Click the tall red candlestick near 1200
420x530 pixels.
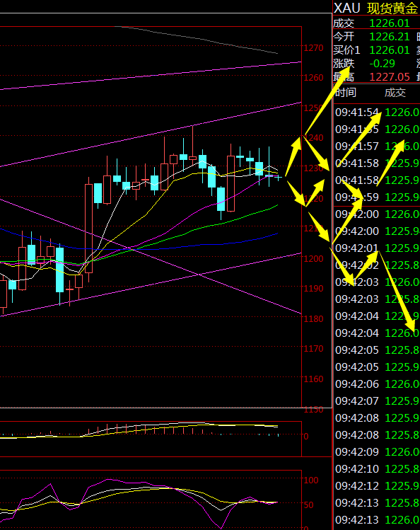coord(89,229)
